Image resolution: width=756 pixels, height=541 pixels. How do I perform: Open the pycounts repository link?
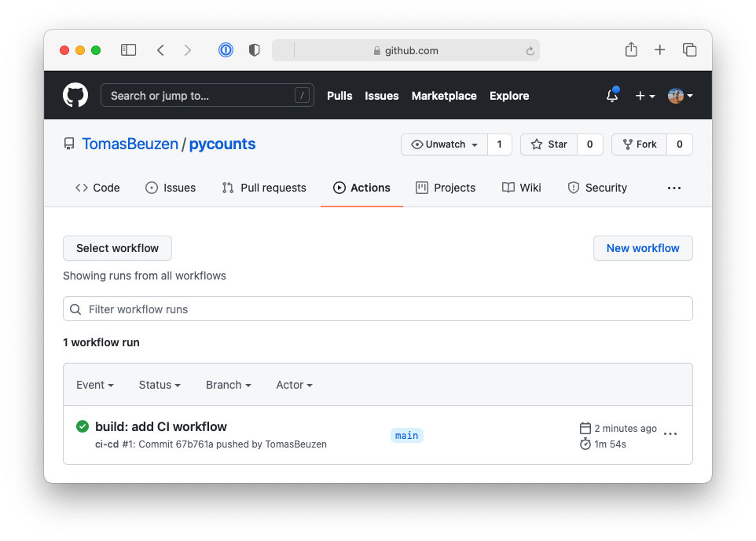click(222, 144)
